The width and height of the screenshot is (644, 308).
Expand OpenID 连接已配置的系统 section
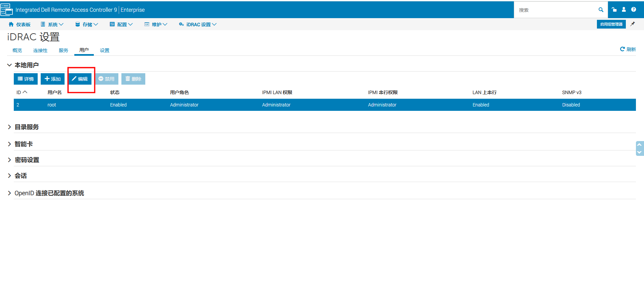click(46, 193)
